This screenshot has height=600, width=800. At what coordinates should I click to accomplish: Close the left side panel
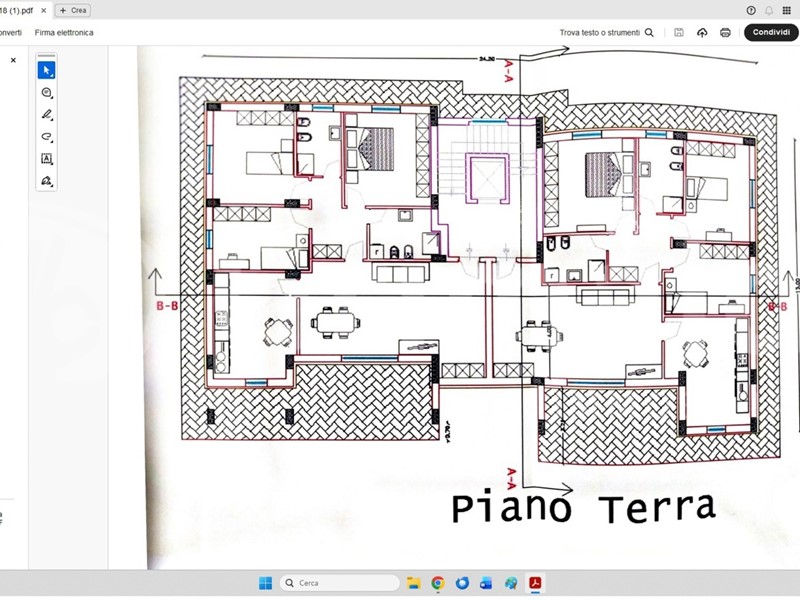[13, 60]
